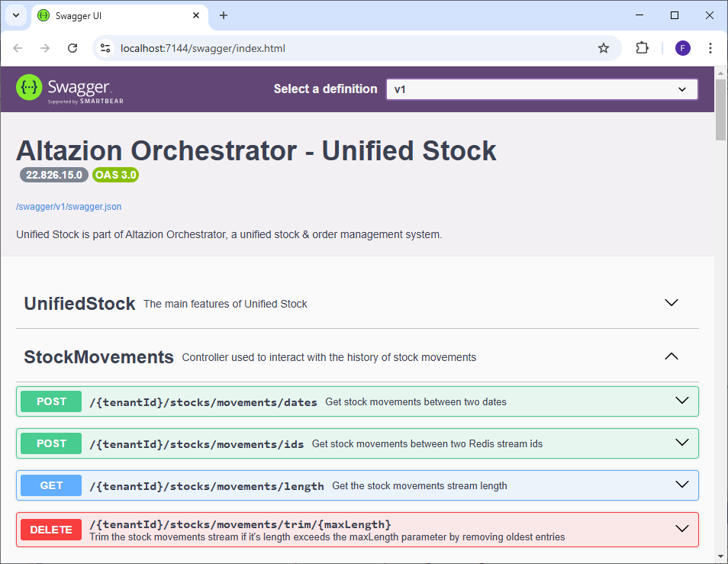This screenshot has width=728, height=564.
Task: Click the Swagger logo icon
Action: [29, 87]
